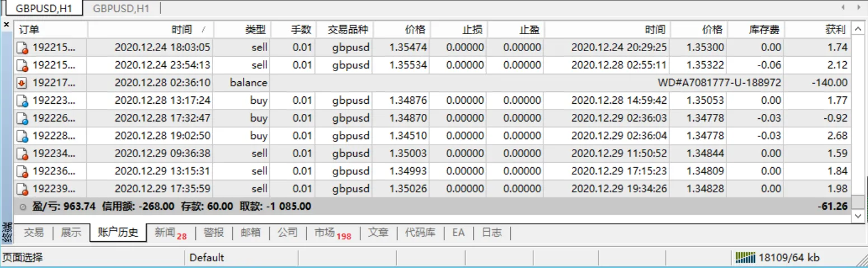
Task: Select the 账户历史 tab
Action: click(118, 232)
